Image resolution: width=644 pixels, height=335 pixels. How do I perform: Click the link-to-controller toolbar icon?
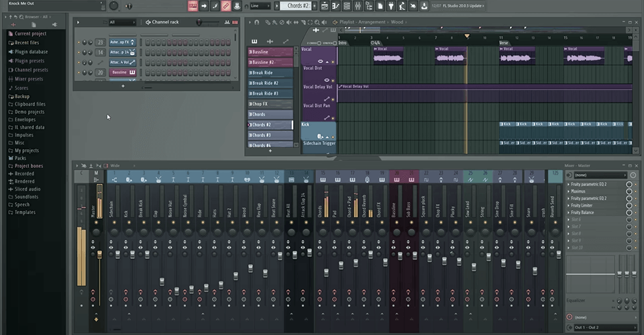[x=226, y=6]
